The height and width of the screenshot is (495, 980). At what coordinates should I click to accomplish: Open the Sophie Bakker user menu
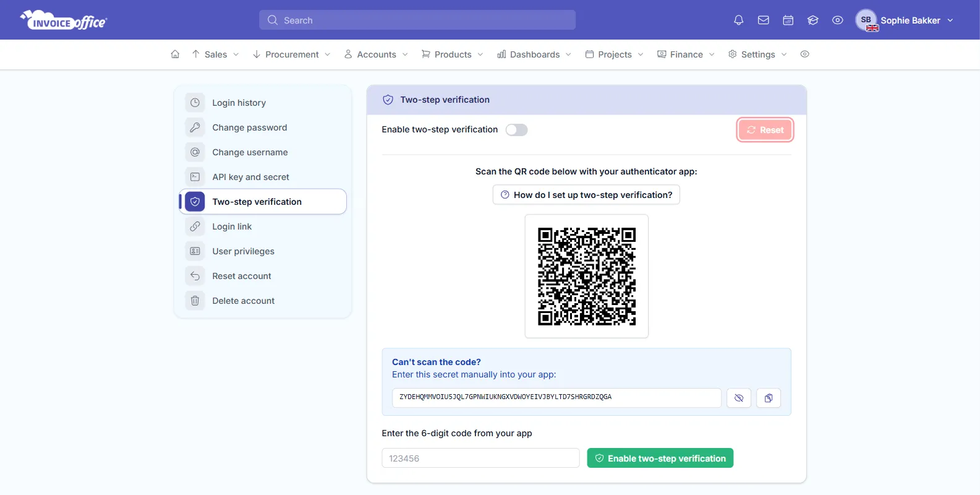(x=905, y=20)
